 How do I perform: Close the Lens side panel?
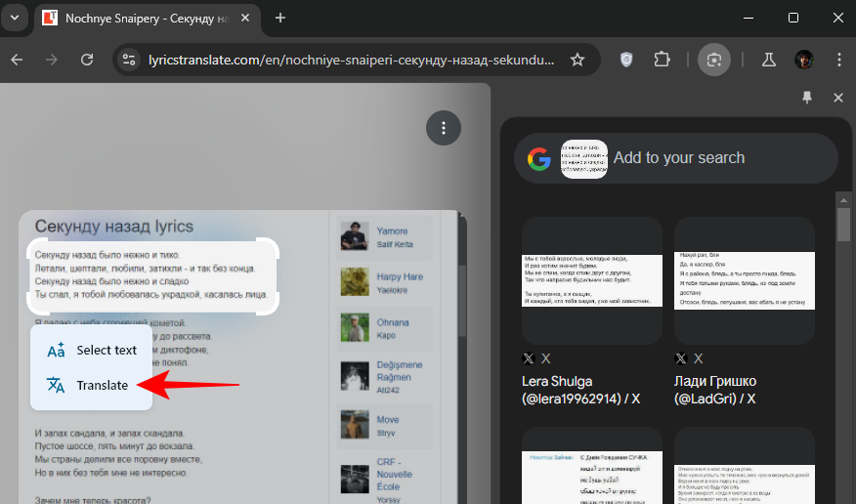[x=837, y=98]
